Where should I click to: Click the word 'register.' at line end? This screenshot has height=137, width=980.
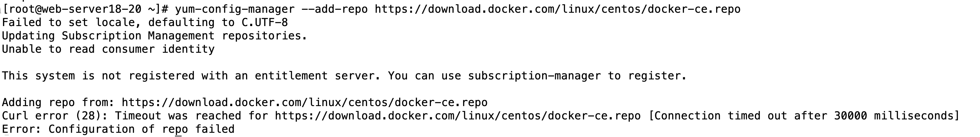pos(657,75)
